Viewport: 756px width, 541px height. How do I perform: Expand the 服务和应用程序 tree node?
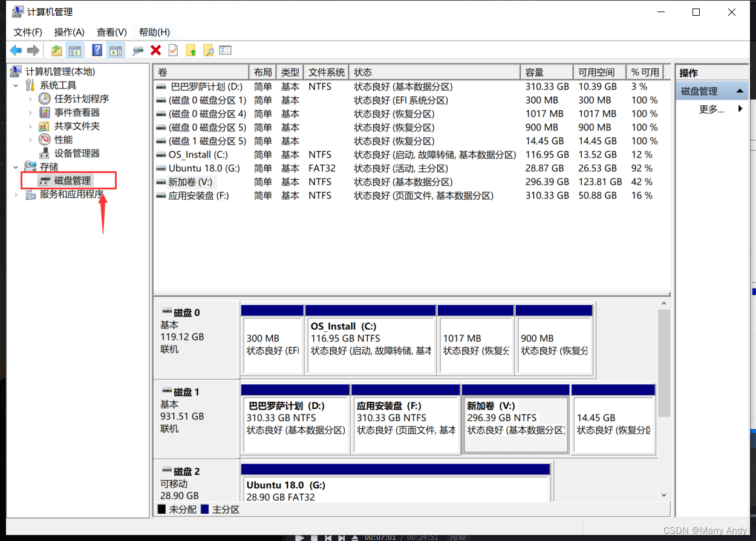pyautogui.click(x=16, y=194)
